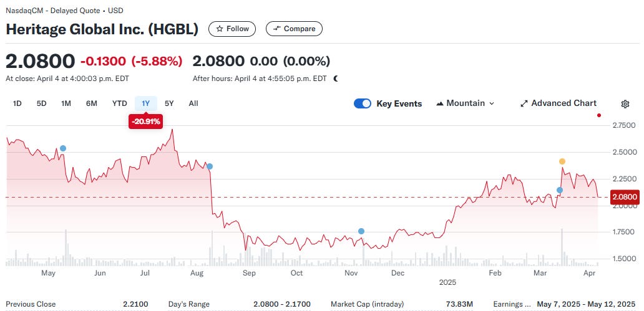Click the red dot at chart's top right

599,115
